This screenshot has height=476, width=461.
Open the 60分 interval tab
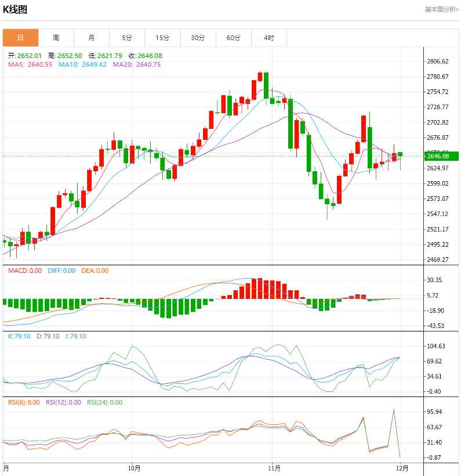click(x=233, y=38)
